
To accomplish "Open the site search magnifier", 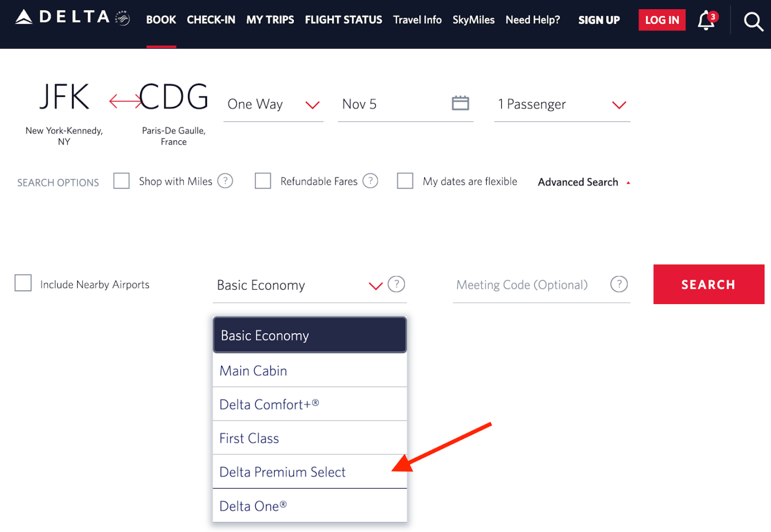I will 753,21.
